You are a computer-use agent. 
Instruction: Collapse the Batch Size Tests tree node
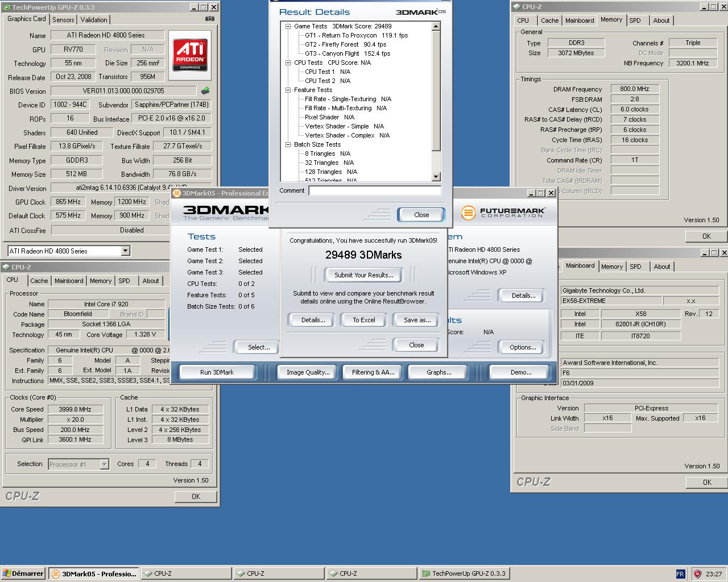(288, 144)
